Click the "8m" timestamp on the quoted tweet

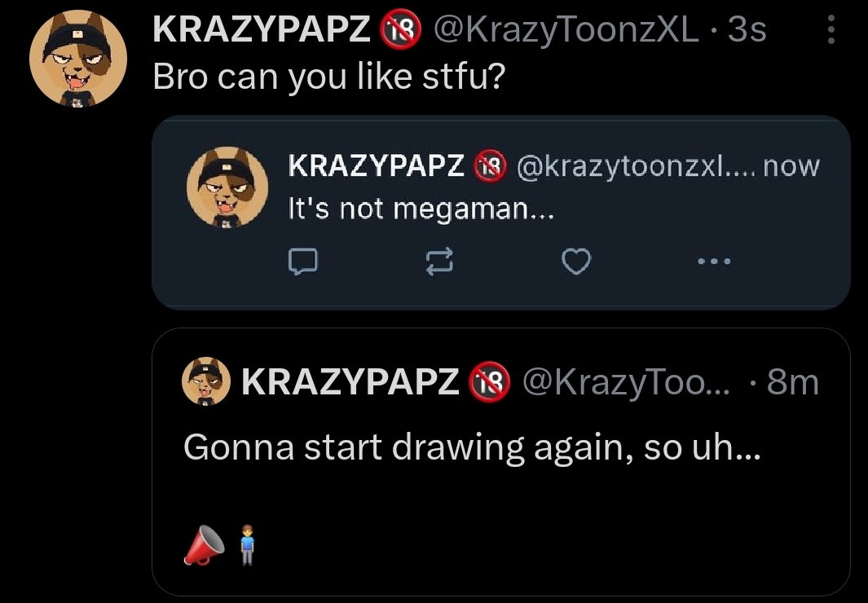pyautogui.click(x=792, y=382)
